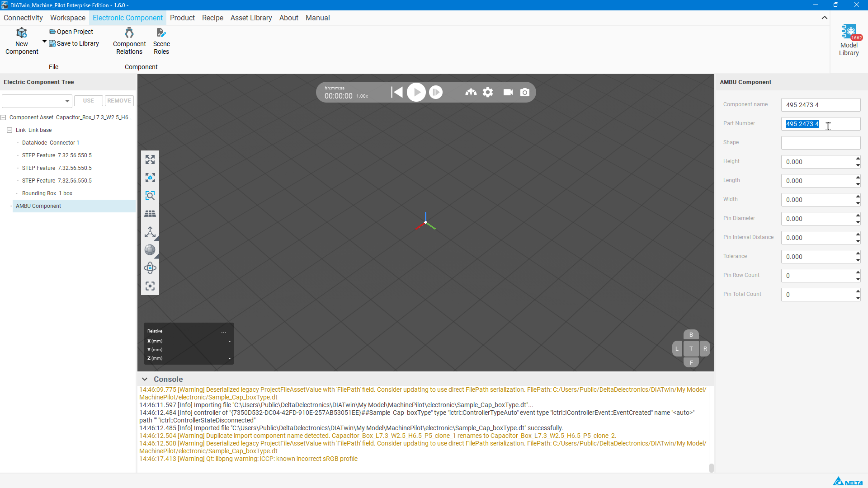Click the L face of view cube
868x488 pixels.
point(677,349)
